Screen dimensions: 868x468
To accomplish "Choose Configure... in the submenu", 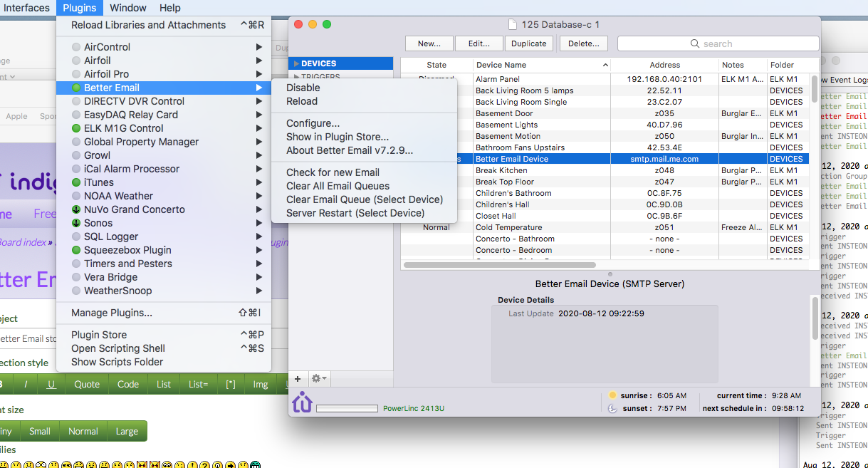I will tap(364, 123).
